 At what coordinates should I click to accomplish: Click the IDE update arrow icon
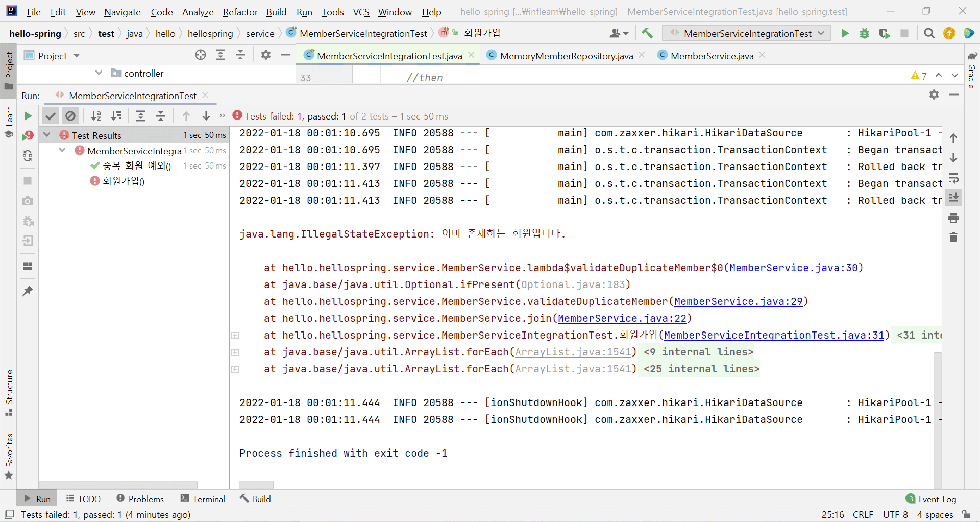pos(949,33)
